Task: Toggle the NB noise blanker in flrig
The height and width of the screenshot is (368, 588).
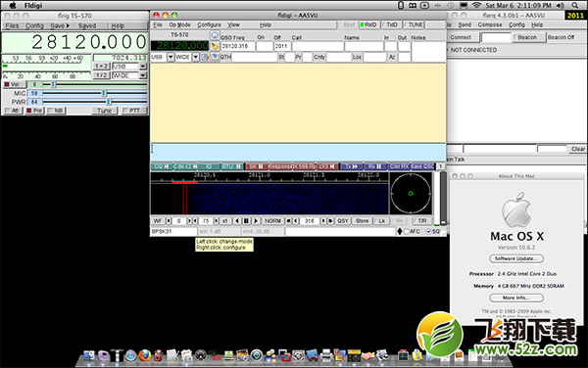Action: pyautogui.click(x=57, y=111)
